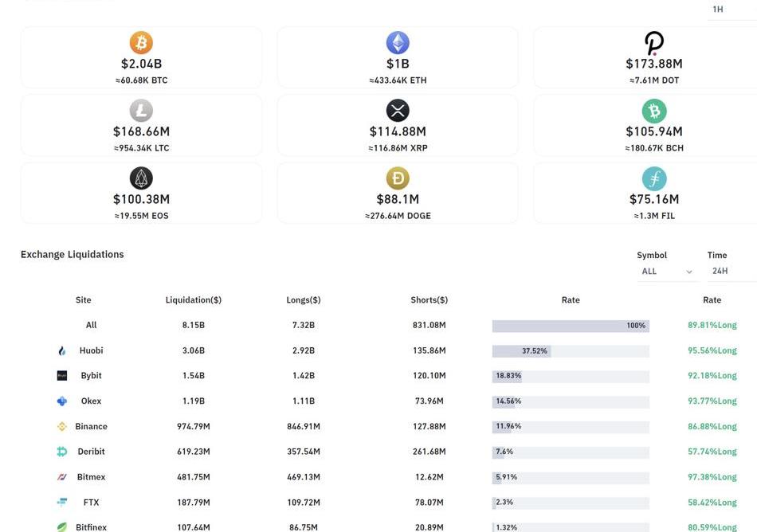Click the Filecoin coin icon
Screen dimensions: 757x532
pyautogui.click(x=654, y=178)
